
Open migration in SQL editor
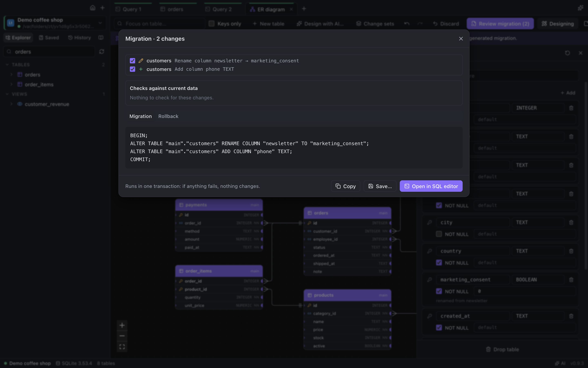coord(431,186)
